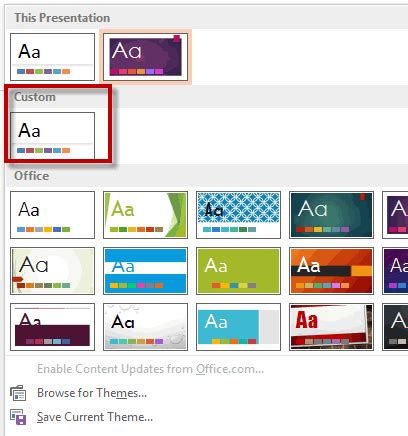The image size is (408, 436).
Task: Apply the theme with the maroon block
Action: point(53,327)
